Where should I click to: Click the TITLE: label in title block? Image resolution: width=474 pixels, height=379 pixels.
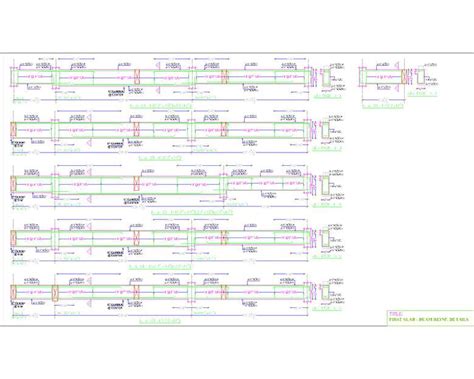[x=396, y=314]
